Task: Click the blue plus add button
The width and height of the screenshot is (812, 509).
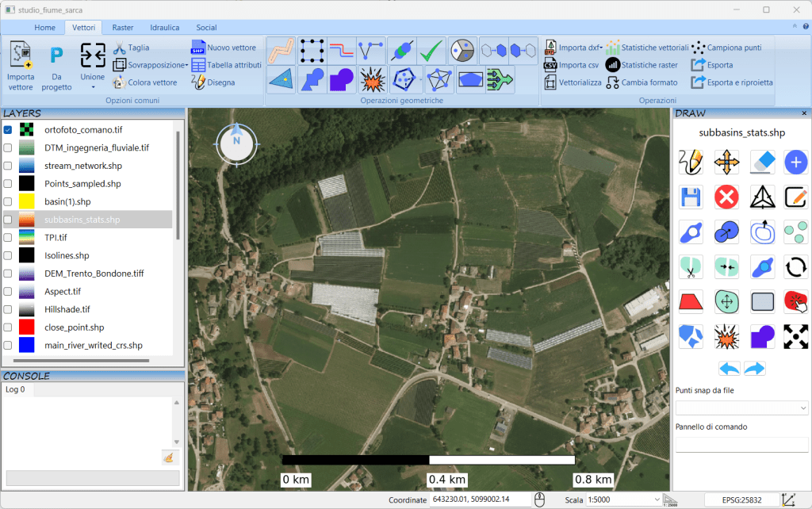Action: click(796, 162)
